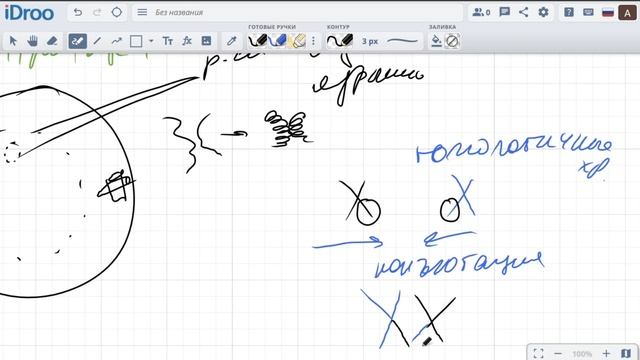Insert an image
The height and width of the screenshot is (360, 640).
point(207,41)
